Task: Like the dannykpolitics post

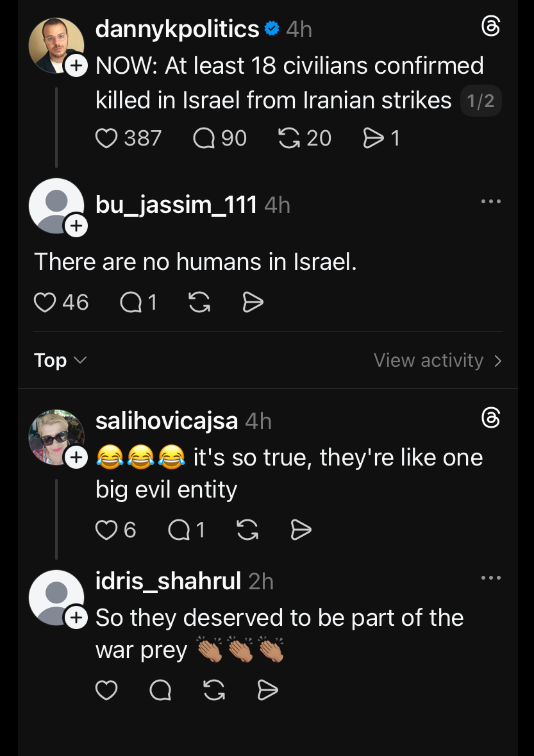Action: click(106, 139)
